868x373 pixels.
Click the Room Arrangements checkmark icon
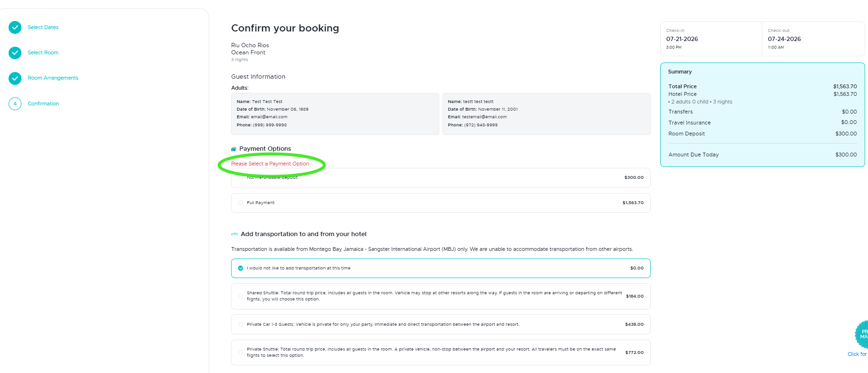click(15, 78)
